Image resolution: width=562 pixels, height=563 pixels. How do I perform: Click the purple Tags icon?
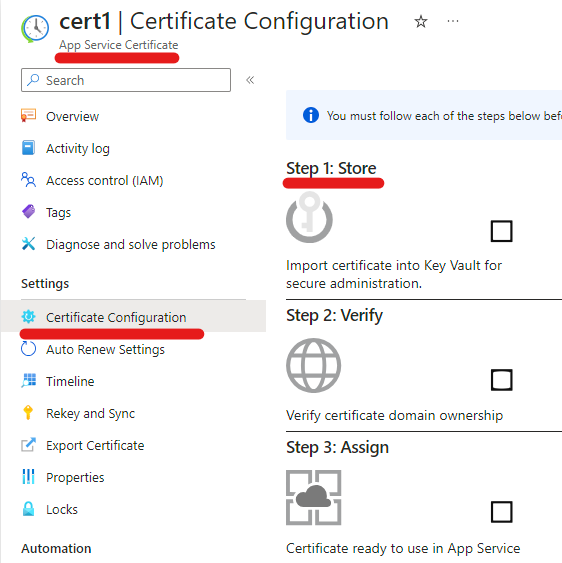point(28,211)
